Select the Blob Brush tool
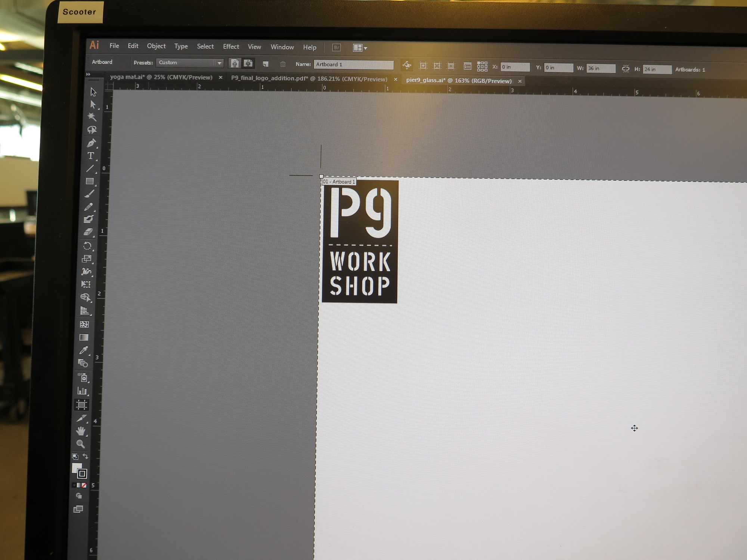747x560 pixels. [88, 219]
